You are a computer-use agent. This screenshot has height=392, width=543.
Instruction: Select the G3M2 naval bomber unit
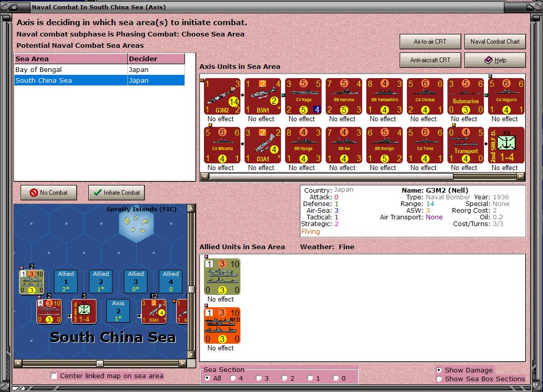(x=222, y=96)
